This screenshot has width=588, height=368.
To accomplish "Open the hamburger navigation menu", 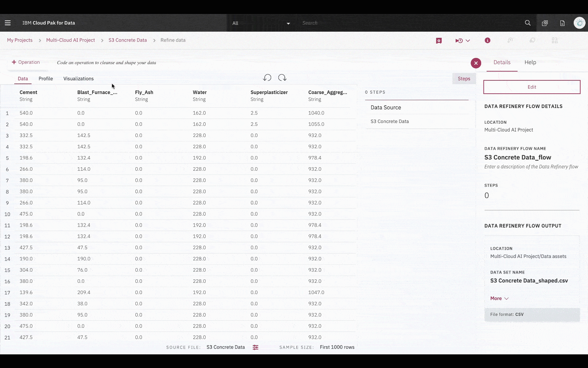I will coord(7,23).
